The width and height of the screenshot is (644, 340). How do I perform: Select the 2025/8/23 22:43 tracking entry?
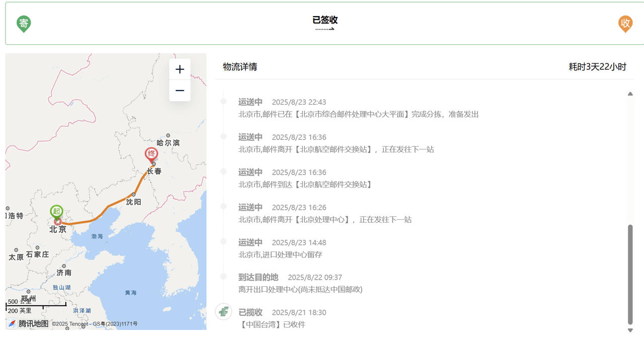pos(358,108)
